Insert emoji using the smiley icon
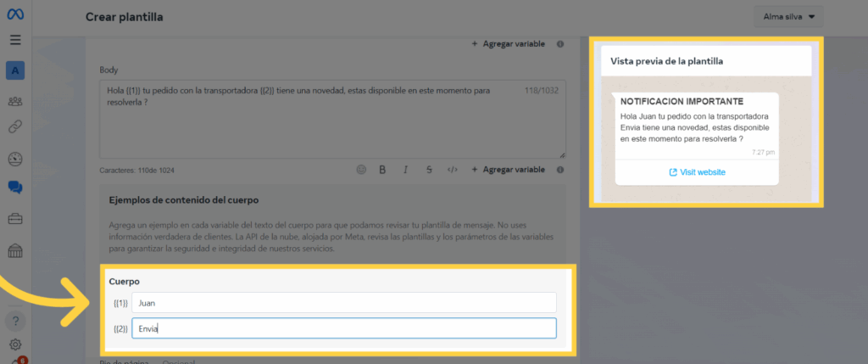Viewport: 868px width, 364px height. click(361, 170)
